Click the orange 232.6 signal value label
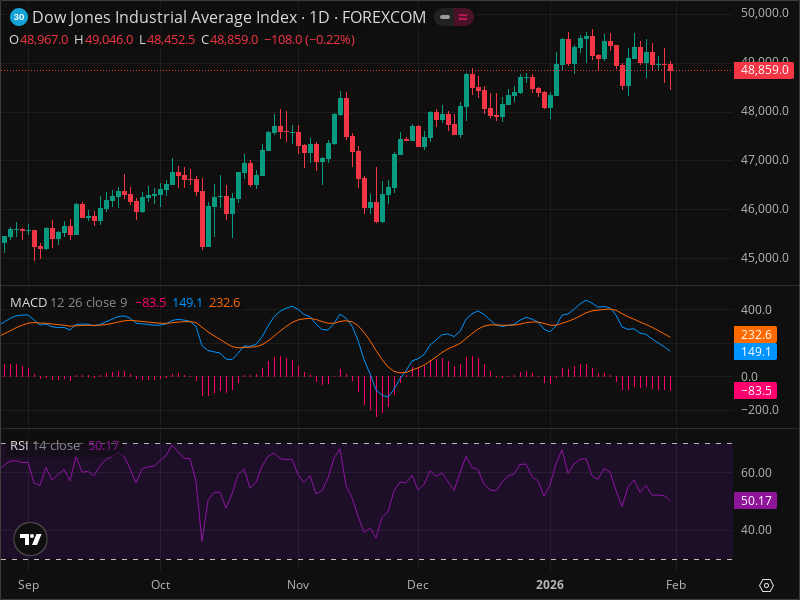 (756, 335)
